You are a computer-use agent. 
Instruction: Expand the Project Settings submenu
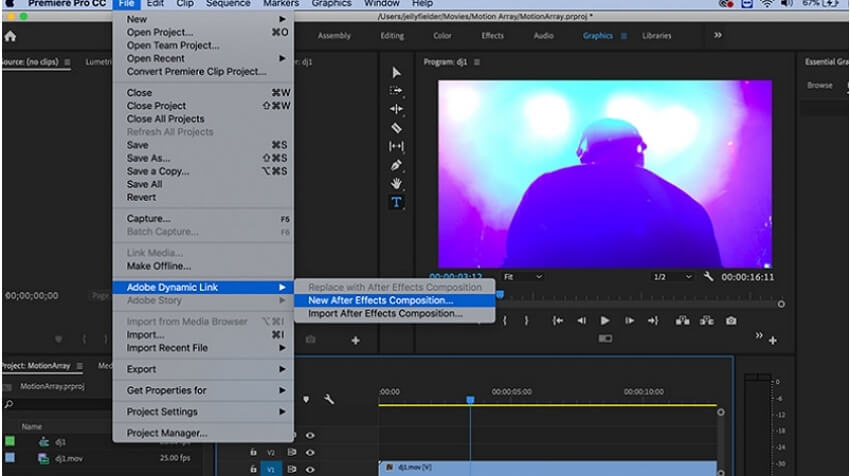click(x=204, y=411)
